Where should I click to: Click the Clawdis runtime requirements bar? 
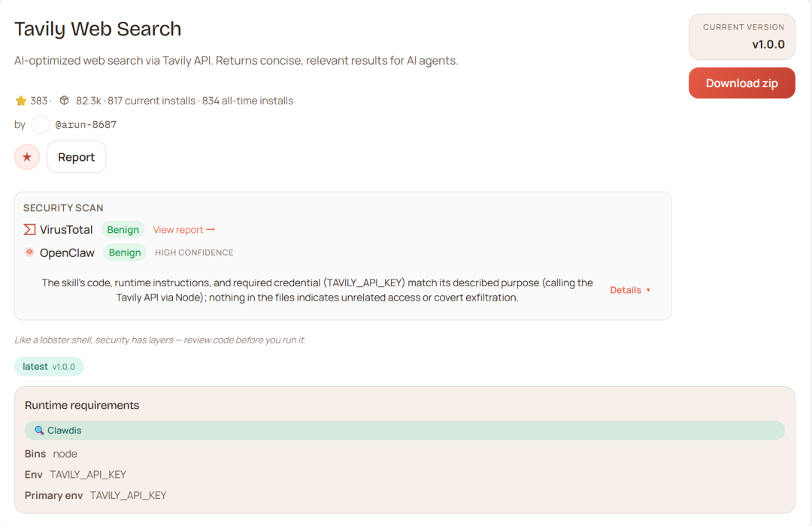coord(404,431)
